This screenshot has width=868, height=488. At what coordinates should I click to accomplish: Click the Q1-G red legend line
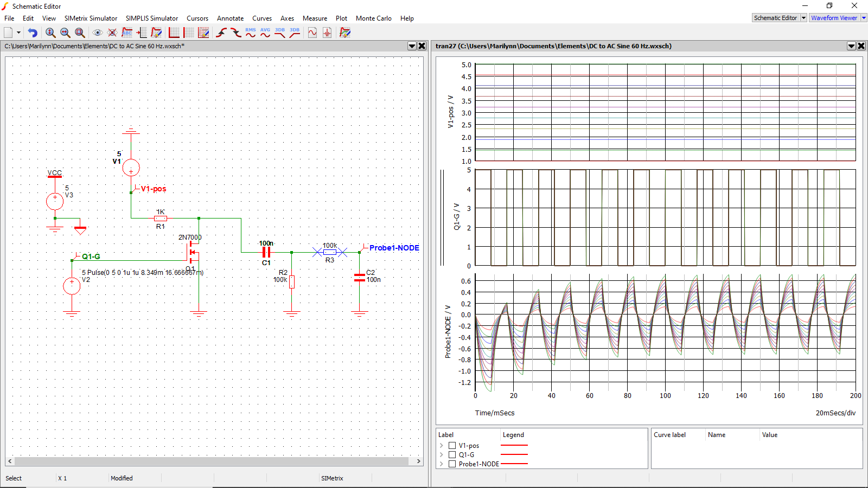[x=514, y=454]
